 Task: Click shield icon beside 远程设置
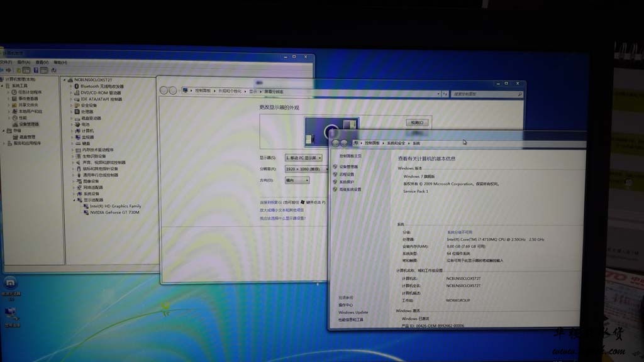[335, 174]
